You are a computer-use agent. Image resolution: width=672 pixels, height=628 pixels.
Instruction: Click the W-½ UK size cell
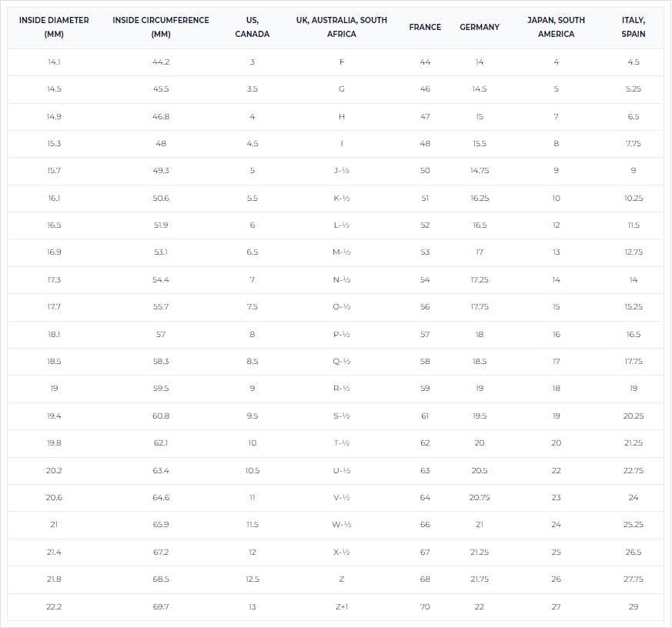(x=342, y=525)
